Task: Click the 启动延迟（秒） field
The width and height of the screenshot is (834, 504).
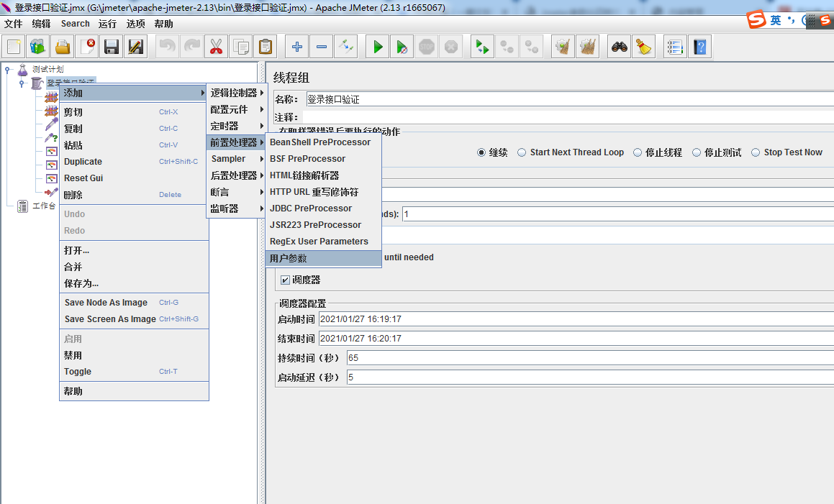Action: point(590,378)
